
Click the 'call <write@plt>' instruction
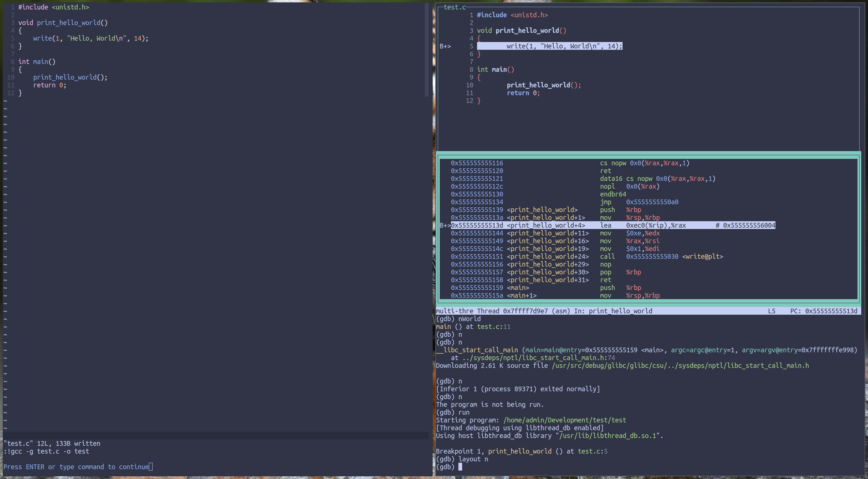[x=662, y=256]
